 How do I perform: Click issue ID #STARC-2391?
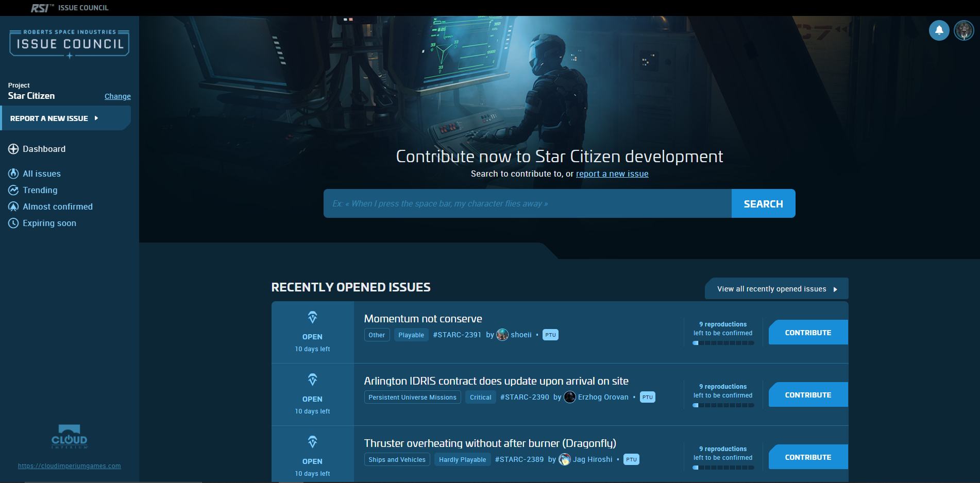[x=457, y=335]
